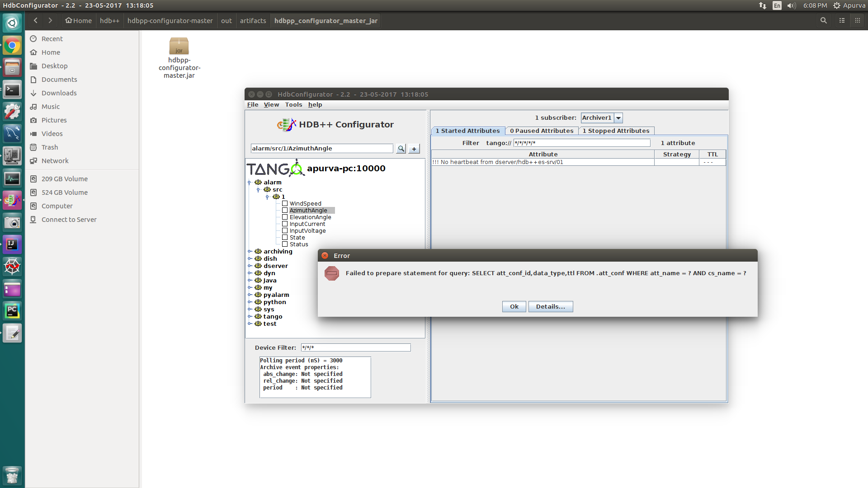Check the WindSpeed attribute checkbox
This screenshot has height=488, width=868.
pyautogui.click(x=285, y=203)
